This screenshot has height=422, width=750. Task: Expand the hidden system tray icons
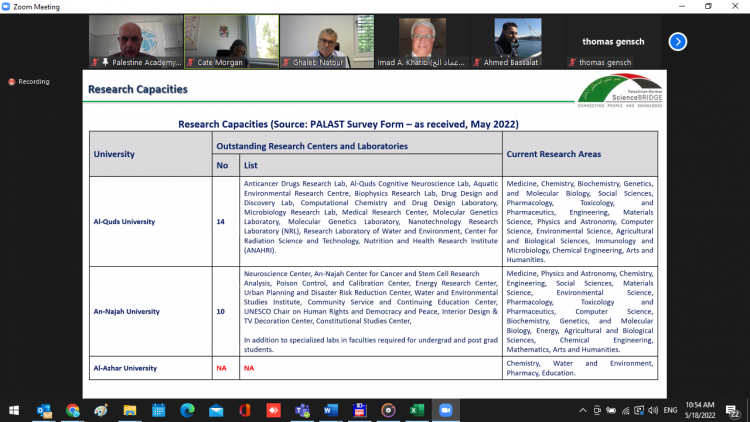tap(583, 411)
